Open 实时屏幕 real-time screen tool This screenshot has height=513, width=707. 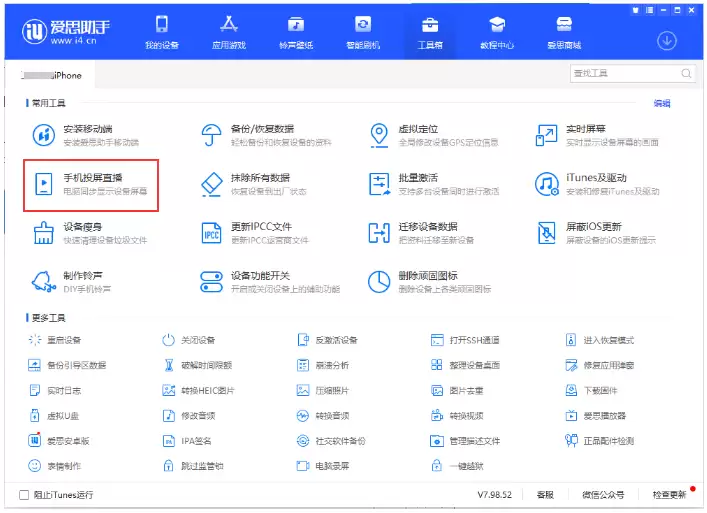click(597, 135)
